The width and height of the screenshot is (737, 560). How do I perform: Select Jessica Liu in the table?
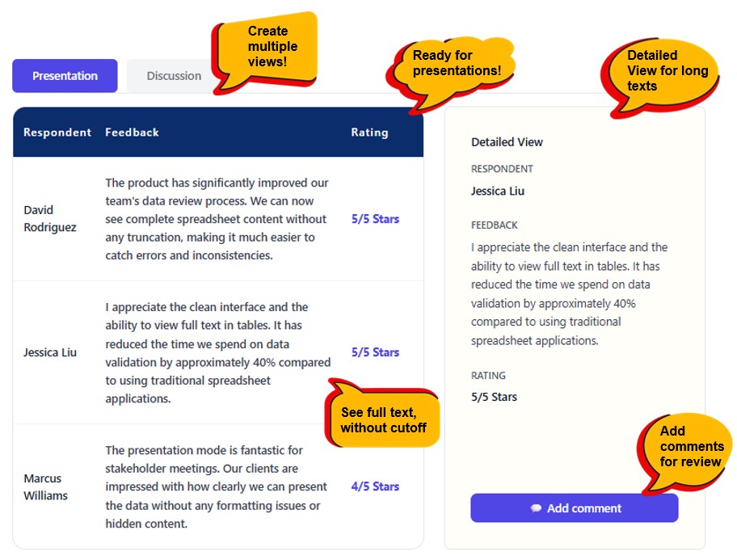50,352
